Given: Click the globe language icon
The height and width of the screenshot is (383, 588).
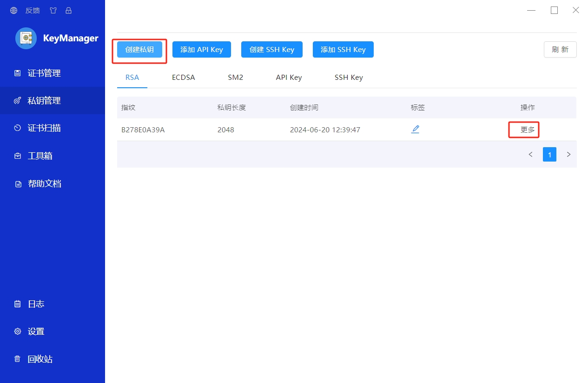Looking at the screenshot, I should click(13, 10).
